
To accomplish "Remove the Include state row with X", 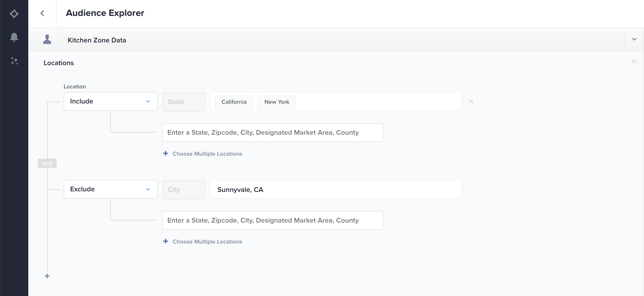I will coord(471,101).
